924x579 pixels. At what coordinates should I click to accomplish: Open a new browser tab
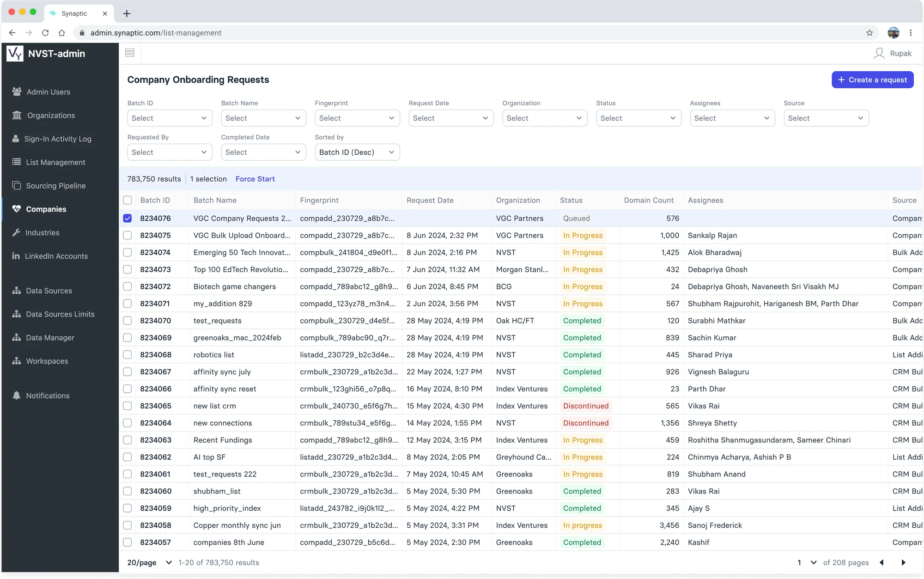pyautogui.click(x=127, y=13)
